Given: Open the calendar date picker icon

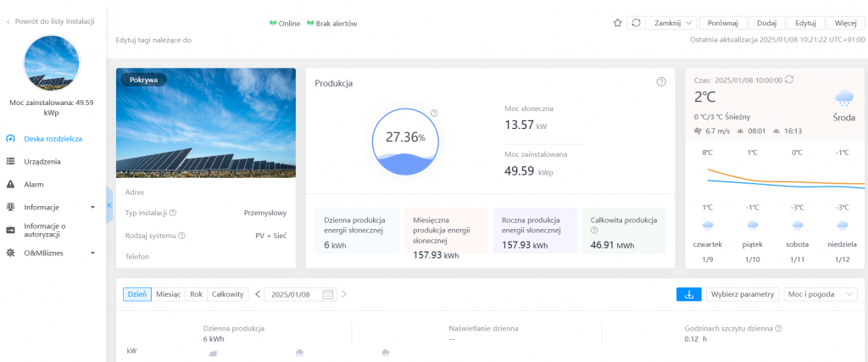Looking at the screenshot, I should coord(327,294).
